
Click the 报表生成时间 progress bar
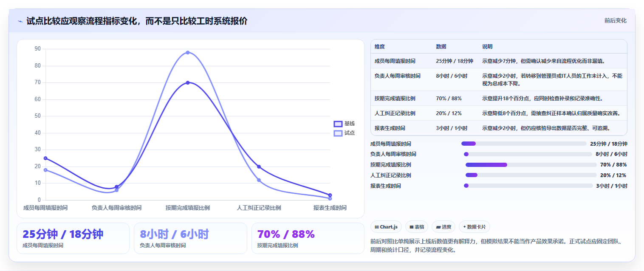point(528,186)
